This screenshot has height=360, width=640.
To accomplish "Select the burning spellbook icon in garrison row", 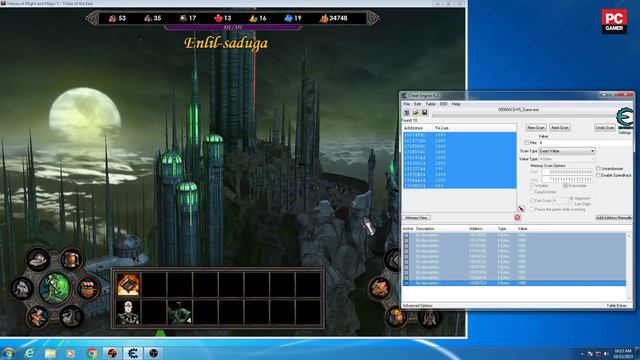I will click(x=128, y=284).
